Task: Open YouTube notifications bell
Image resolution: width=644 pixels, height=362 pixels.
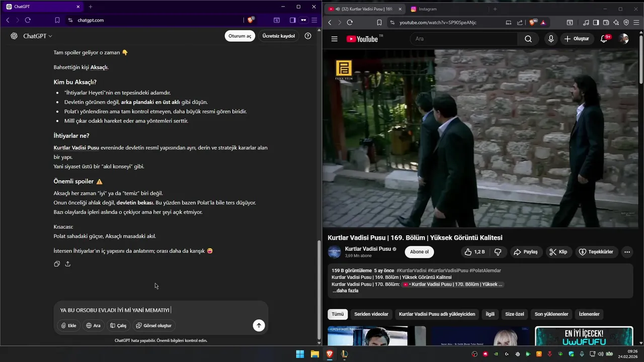Action: point(604,39)
